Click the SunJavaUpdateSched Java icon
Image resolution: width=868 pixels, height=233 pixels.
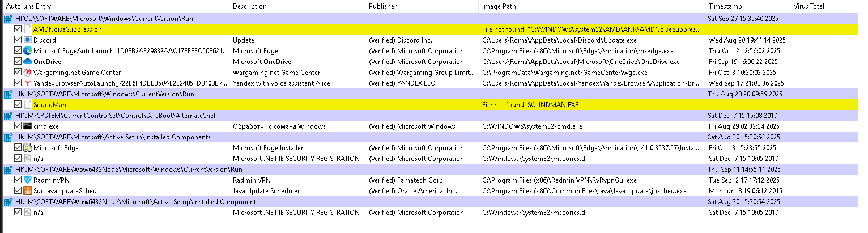28,191
